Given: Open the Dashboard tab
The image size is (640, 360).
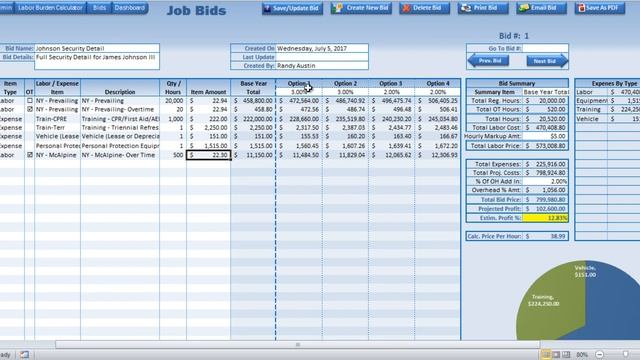Looking at the screenshot, I should pyautogui.click(x=129, y=8).
